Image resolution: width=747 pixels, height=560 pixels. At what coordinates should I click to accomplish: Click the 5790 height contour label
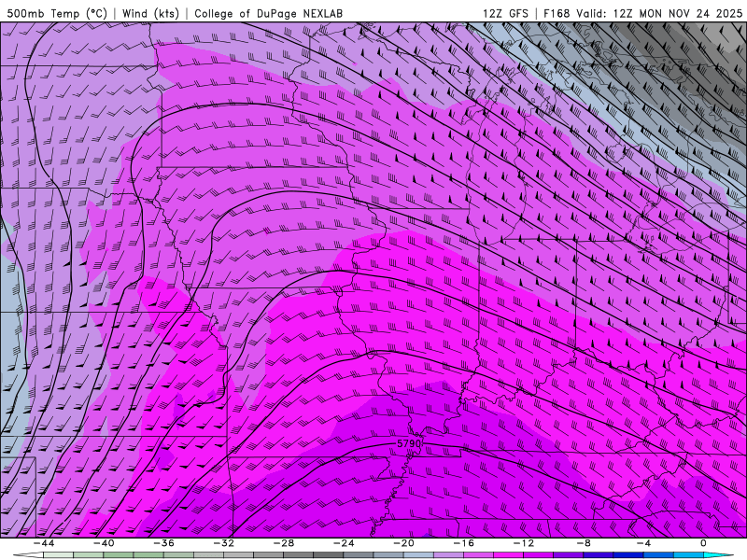click(409, 444)
